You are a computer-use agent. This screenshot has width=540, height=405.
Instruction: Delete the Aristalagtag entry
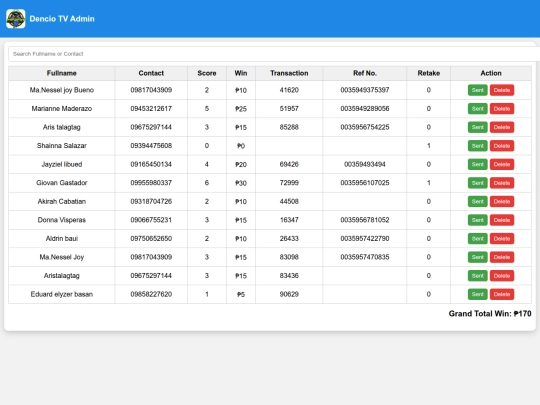tap(502, 276)
